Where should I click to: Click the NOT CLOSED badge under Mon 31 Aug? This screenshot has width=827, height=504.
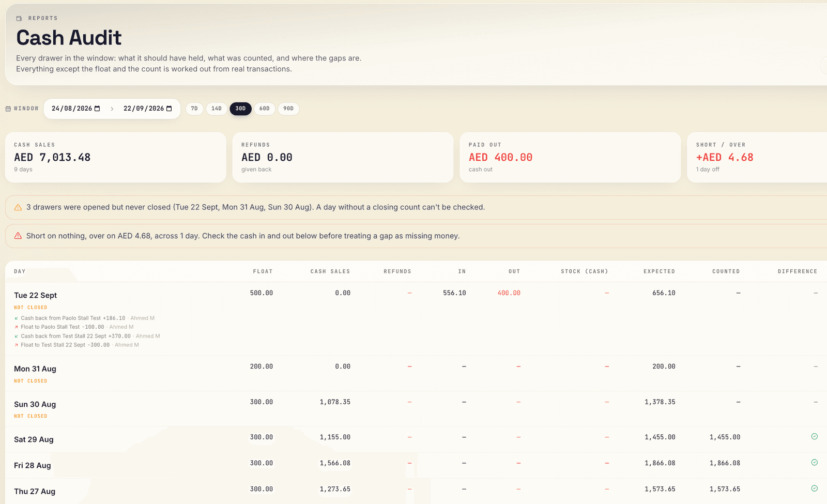pos(30,381)
